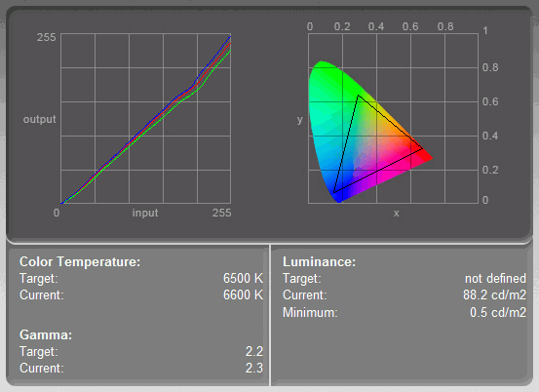Click the 'input' axis label on curve graph
The height and width of the screenshot is (392, 539).
point(145,213)
